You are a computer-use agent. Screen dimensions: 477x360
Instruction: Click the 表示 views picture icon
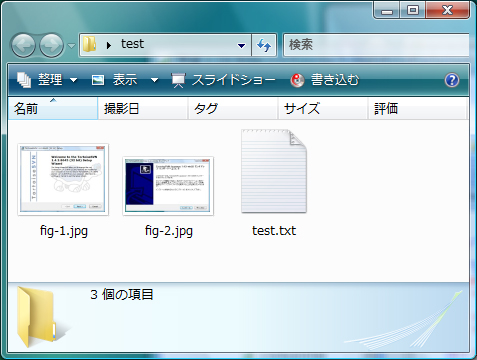[x=98, y=80]
